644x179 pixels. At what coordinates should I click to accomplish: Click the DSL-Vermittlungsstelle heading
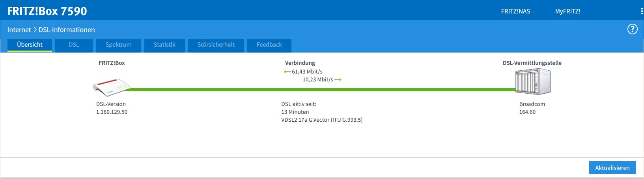pos(532,63)
